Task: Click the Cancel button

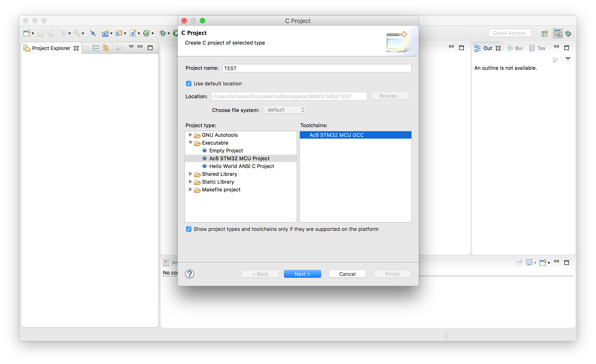Action: tap(347, 274)
